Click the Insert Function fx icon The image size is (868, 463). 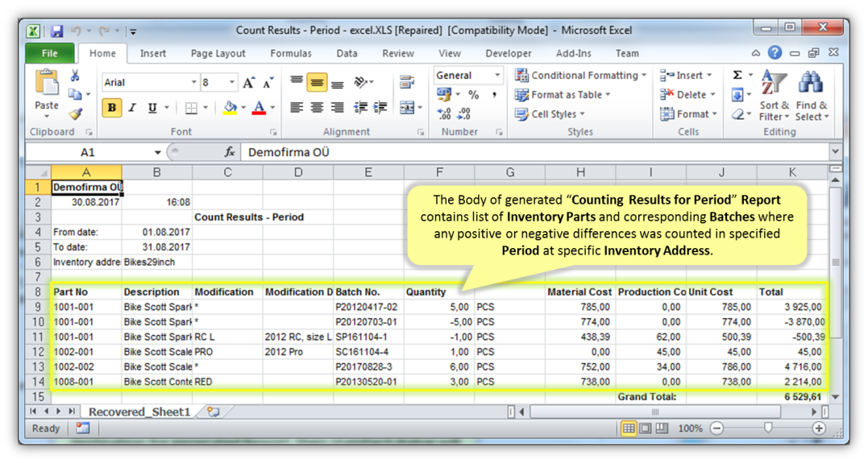coord(230,152)
